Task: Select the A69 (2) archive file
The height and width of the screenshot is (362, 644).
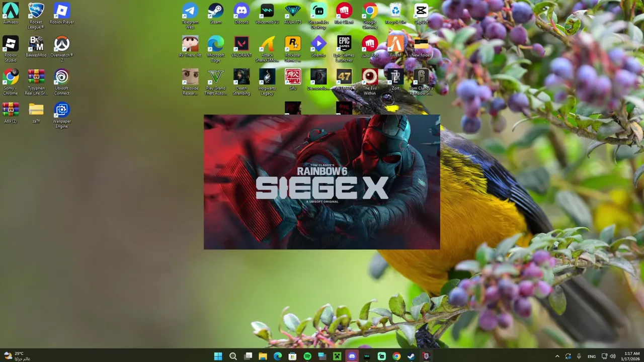Action: point(11,113)
